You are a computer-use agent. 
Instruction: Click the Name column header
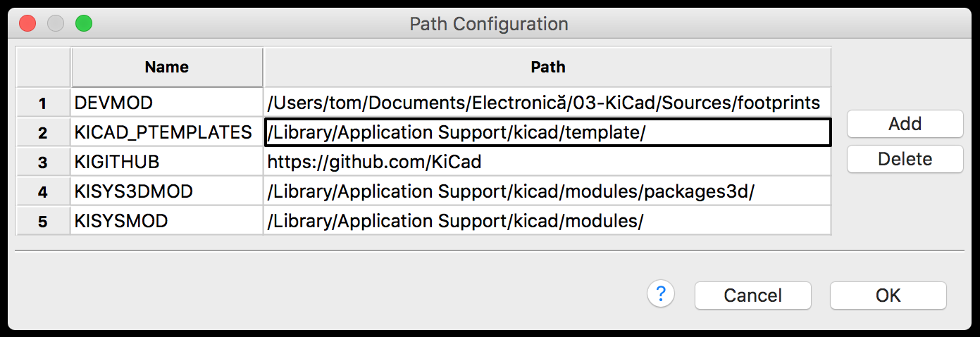[167, 68]
